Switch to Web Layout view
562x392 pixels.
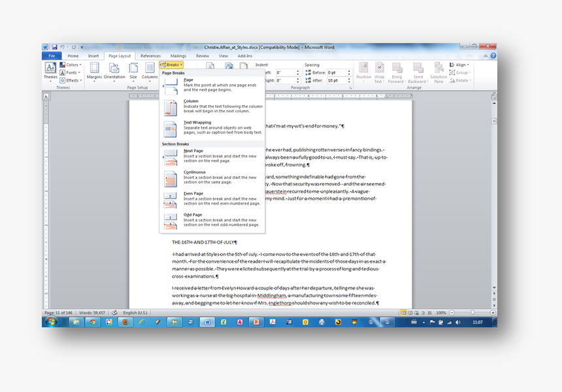[x=416, y=313]
